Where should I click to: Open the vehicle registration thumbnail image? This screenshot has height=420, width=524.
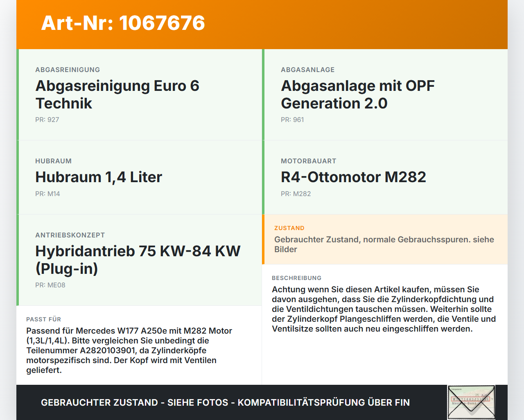tap(471, 402)
